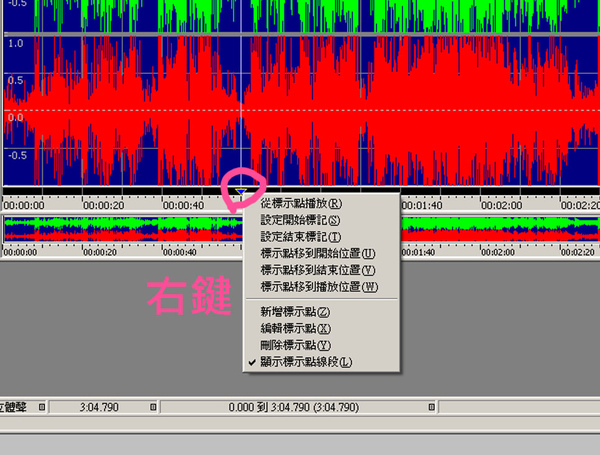The height and width of the screenshot is (455, 600).
Task: Click the red channel waveform
Action: tap(302, 111)
